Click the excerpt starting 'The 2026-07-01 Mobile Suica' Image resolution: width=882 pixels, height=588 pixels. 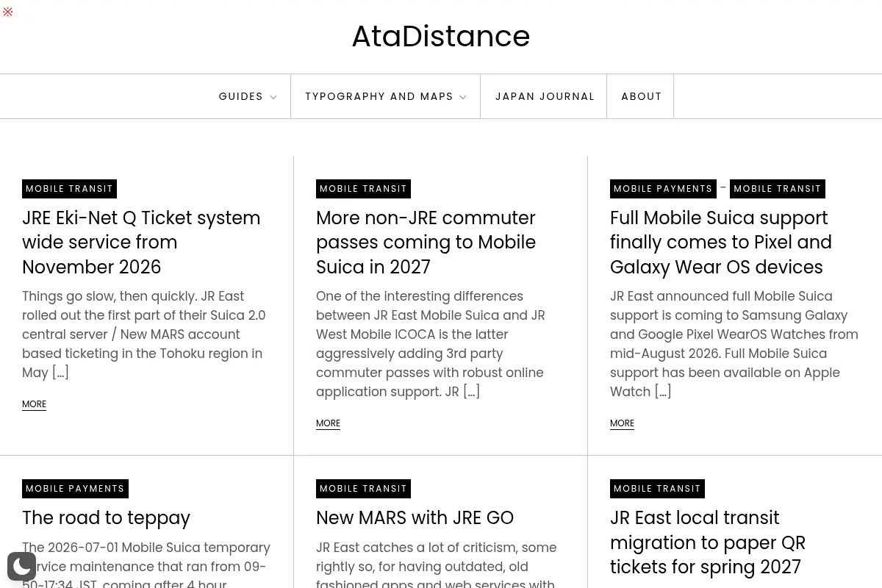[x=146, y=564]
